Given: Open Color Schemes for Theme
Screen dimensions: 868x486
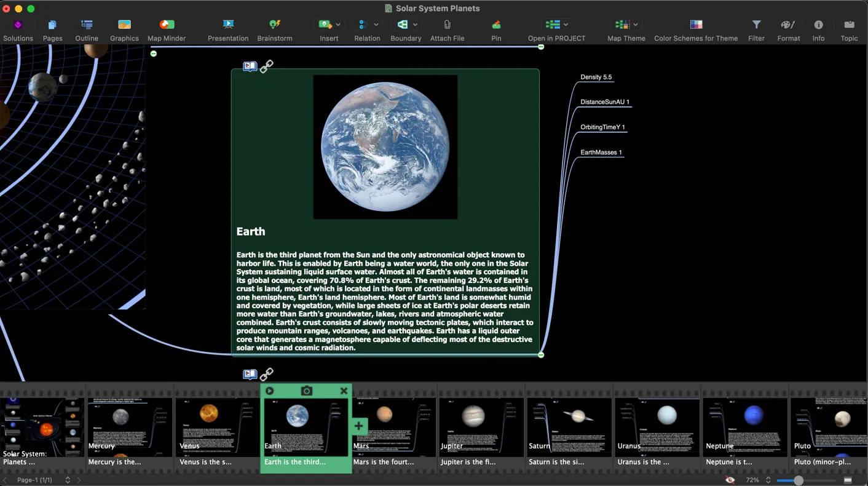Looking at the screenshot, I should pos(696,28).
